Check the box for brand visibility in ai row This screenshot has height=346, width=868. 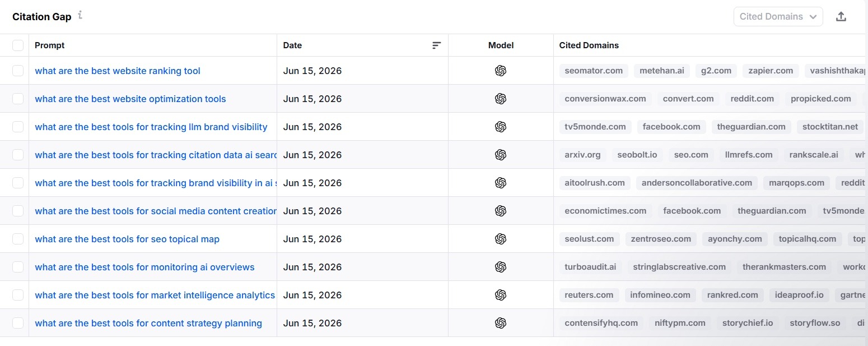point(18,183)
